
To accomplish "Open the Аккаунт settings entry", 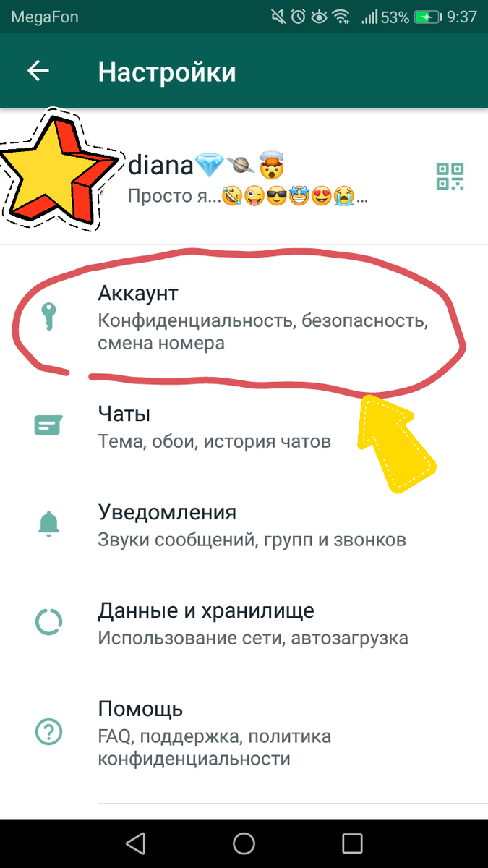I will pos(244,317).
